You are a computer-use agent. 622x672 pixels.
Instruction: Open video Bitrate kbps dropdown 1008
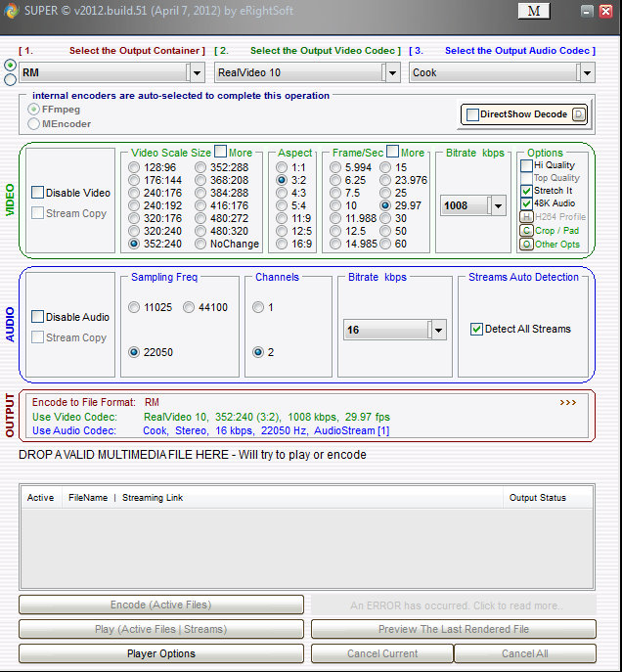tap(498, 205)
